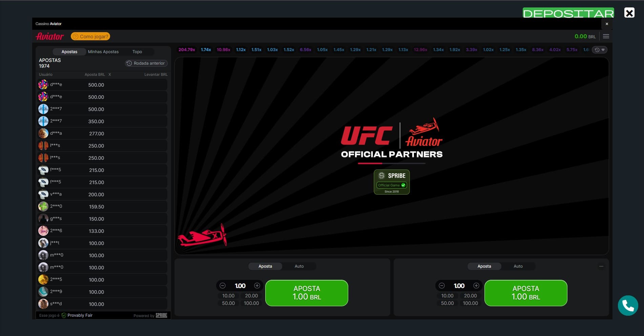
Task: Click the left bet amount input field
Action: (x=240, y=286)
